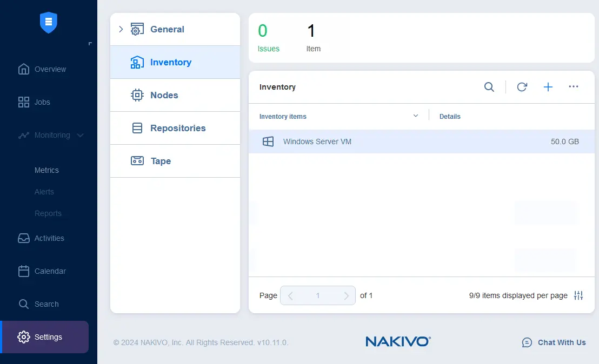The image size is (599, 364).
Task: Add a new inventory item with plus icon
Action: click(548, 87)
